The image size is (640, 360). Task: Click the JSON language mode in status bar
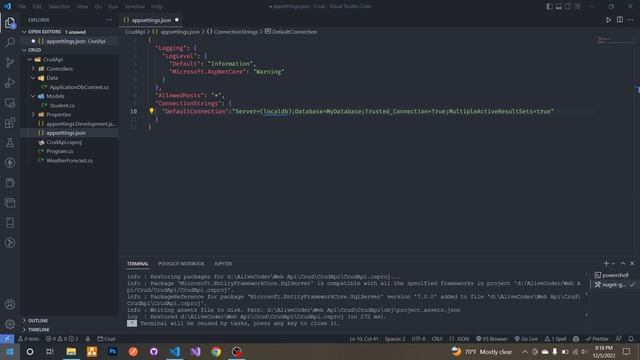pyautogui.click(x=459, y=339)
